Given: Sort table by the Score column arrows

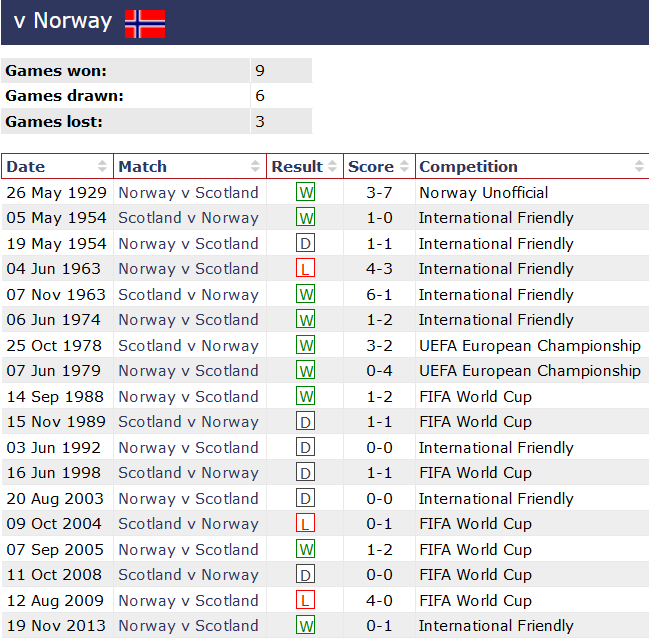Looking at the screenshot, I should (404, 167).
